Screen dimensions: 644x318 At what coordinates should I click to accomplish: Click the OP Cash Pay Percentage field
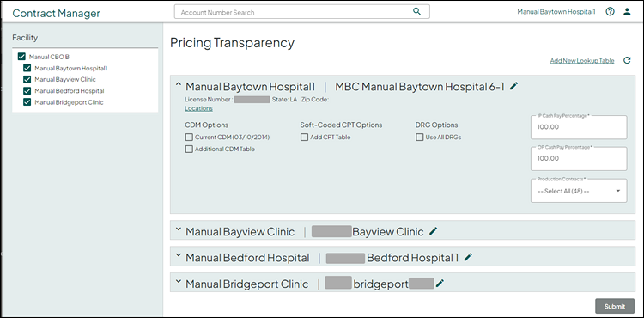point(579,159)
